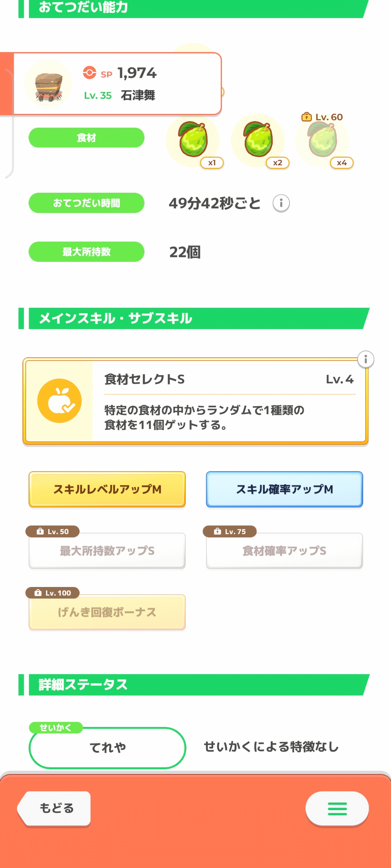Tap the x2 ingredient fruit icon
The height and width of the screenshot is (868, 391).
(x=258, y=140)
